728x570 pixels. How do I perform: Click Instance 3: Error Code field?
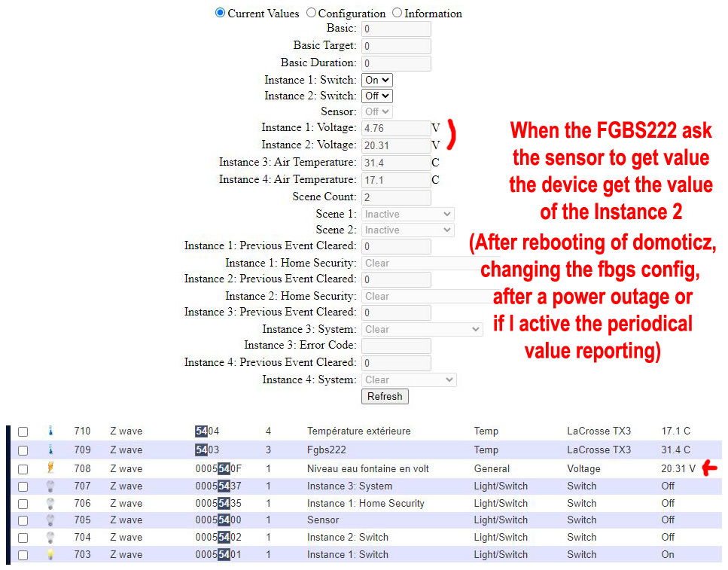click(396, 346)
